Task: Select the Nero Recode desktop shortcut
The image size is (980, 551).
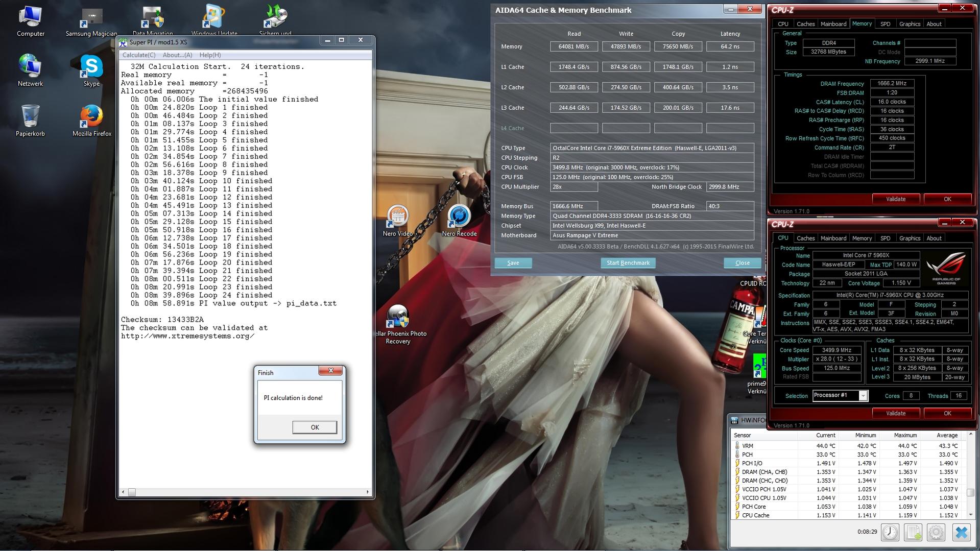Action: pyautogui.click(x=459, y=221)
